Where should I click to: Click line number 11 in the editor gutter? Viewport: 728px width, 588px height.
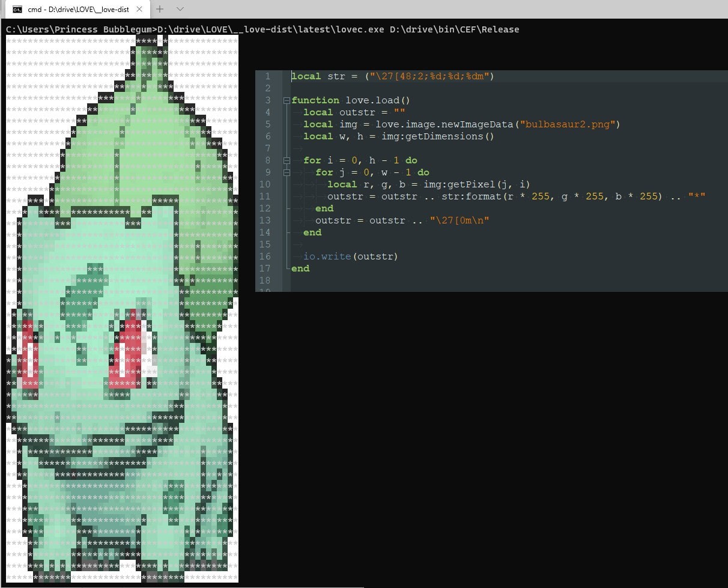265,196
